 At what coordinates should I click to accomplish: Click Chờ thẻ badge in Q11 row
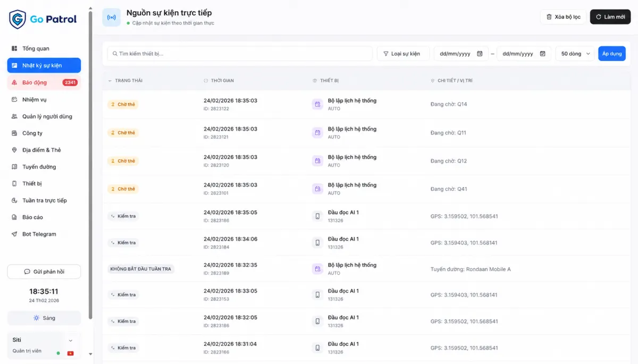pyautogui.click(x=123, y=133)
